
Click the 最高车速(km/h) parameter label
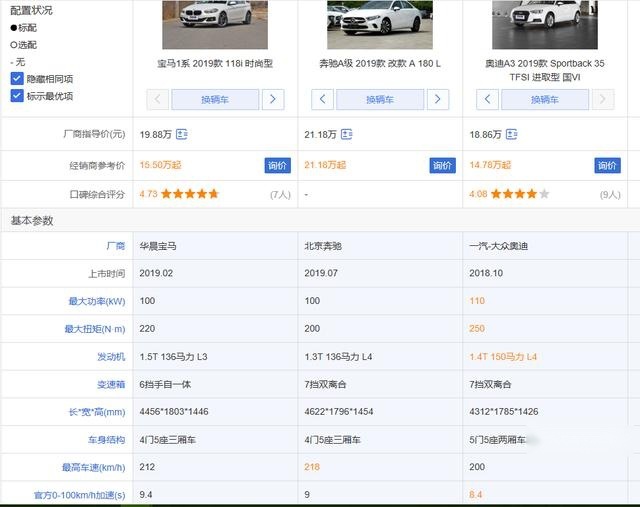pyautogui.click(x=93, y=467)
